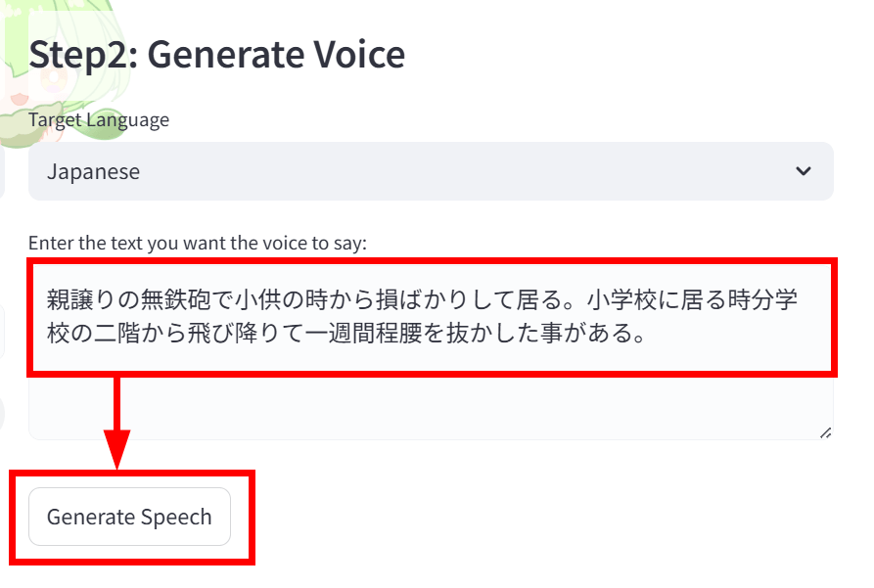Click the textarea resize handle icon
This screenshot has width=874, height=588.
[825, 431]
